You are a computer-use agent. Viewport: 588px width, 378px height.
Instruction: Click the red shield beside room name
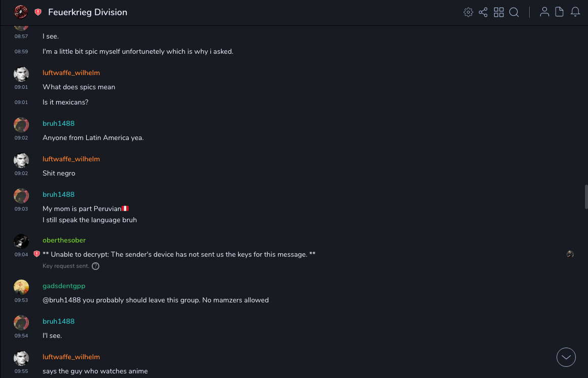[38, 12]
